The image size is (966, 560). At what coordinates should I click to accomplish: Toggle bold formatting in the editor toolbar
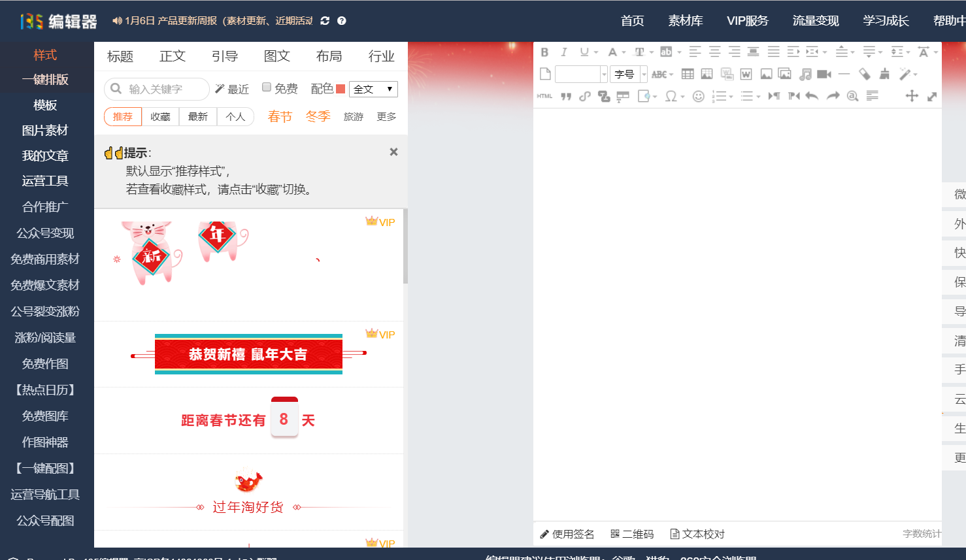546,54
